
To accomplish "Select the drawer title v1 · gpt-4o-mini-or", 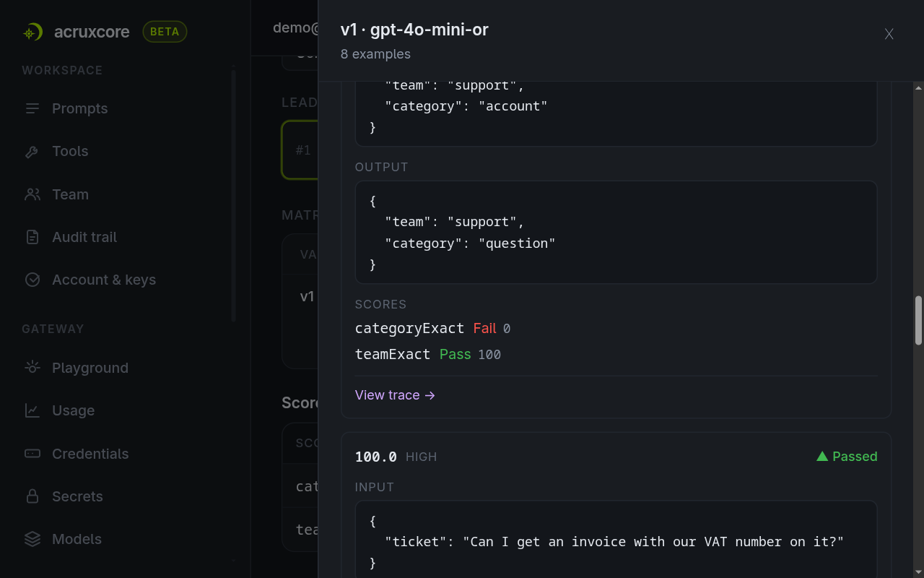I will [414, 30].
